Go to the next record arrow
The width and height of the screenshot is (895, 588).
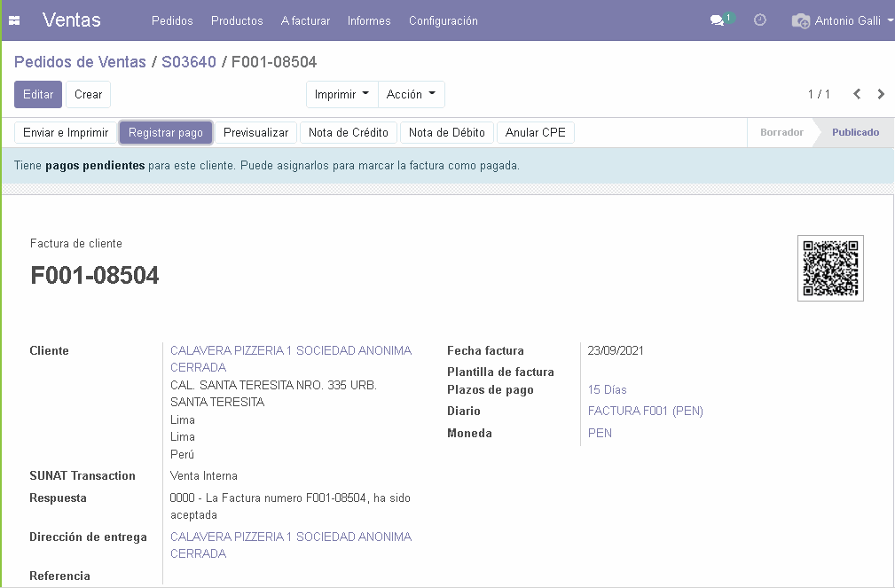(x=881, y=94)
